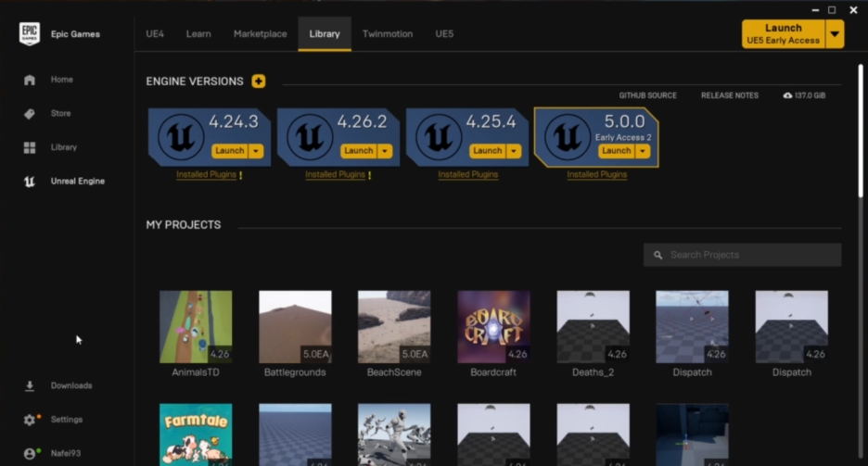Switch to the UE5 tab
This screenshot has width=868, height=466.
click(444, 33)
